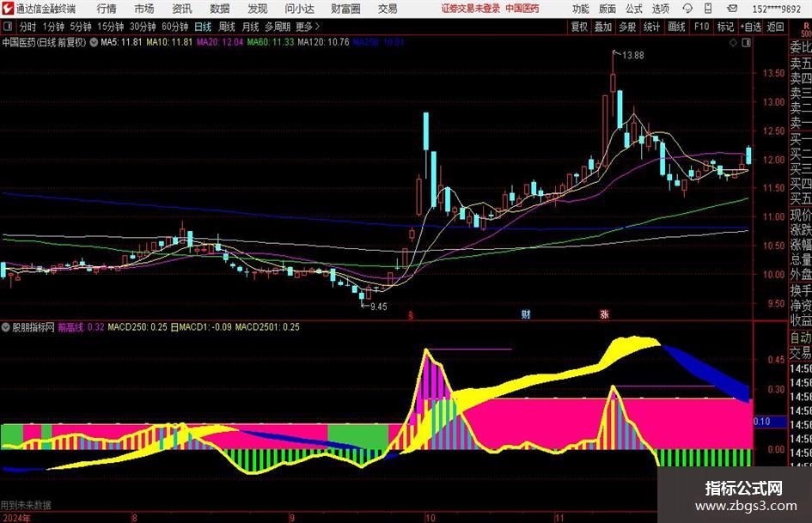Open the 发现 menu

point(258,9)
